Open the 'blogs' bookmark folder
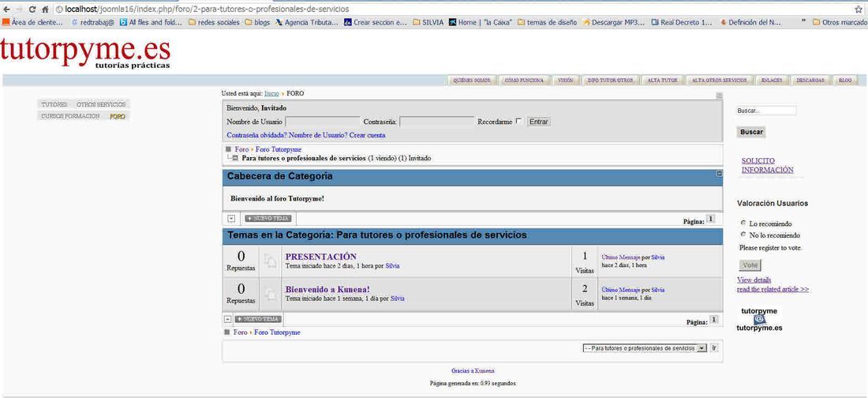Viewport: 868px width, 398px height. [257, 23]
